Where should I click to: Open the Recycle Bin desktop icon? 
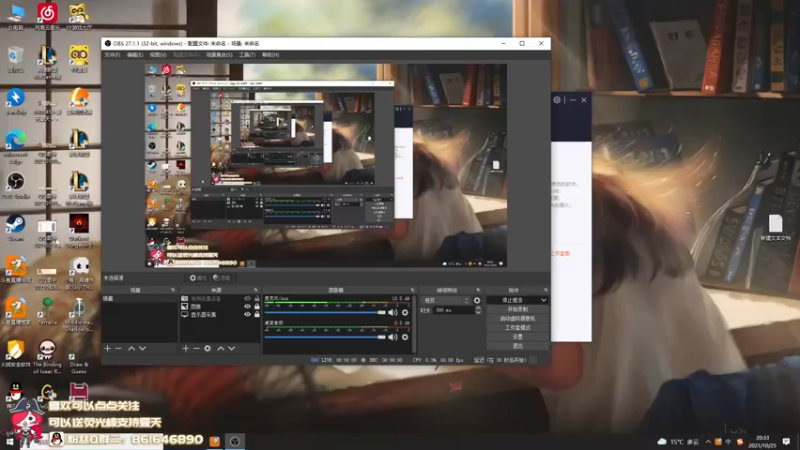(16, 60)
